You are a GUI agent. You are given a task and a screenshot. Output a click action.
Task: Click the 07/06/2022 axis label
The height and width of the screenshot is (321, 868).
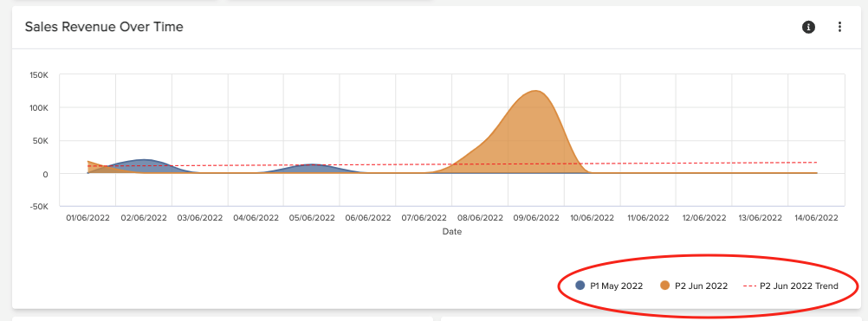pyautogui.click(x=424, y=218)
